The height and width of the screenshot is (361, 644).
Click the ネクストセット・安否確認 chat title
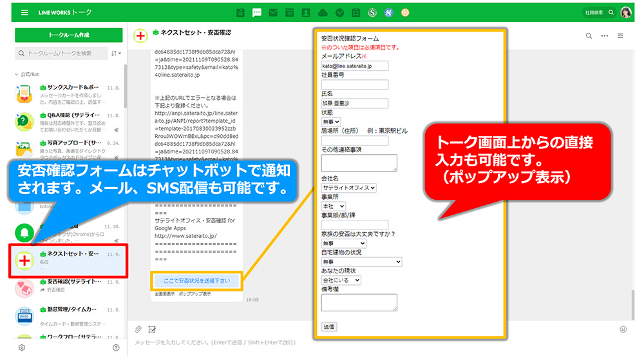tap(196, 32)
